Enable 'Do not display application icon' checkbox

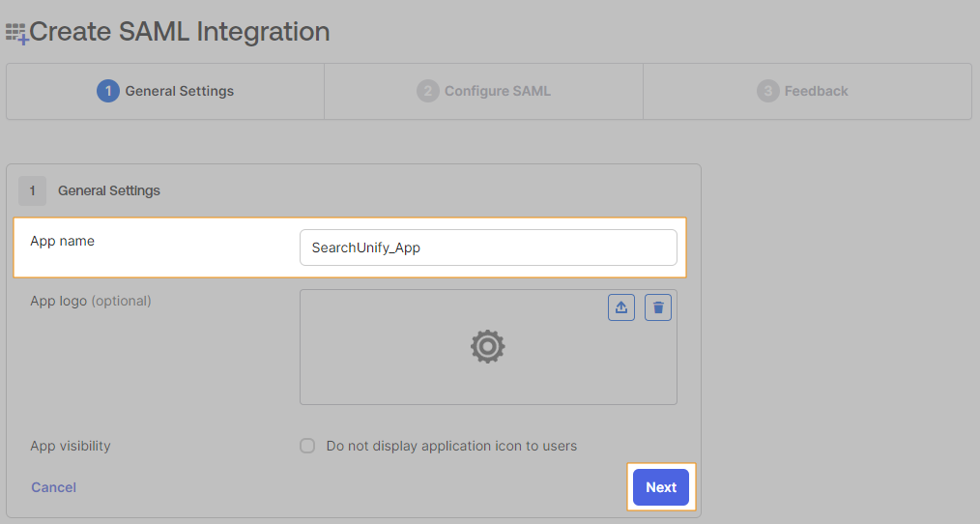(307, 446)
